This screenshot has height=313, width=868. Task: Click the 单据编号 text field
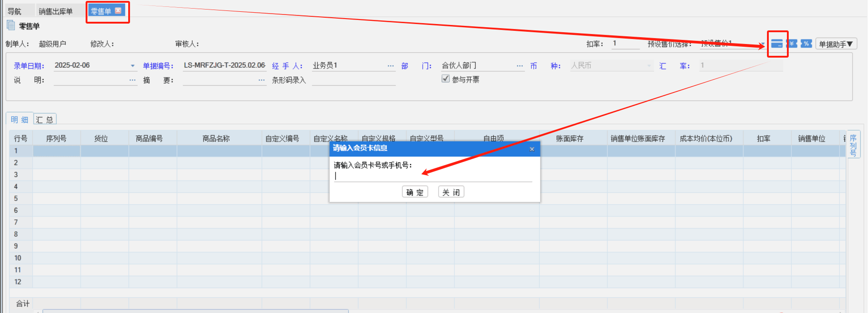pos(224,65)
